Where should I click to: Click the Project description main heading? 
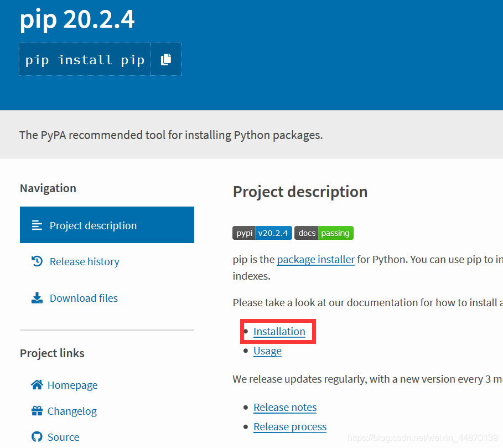coord(300,192)
